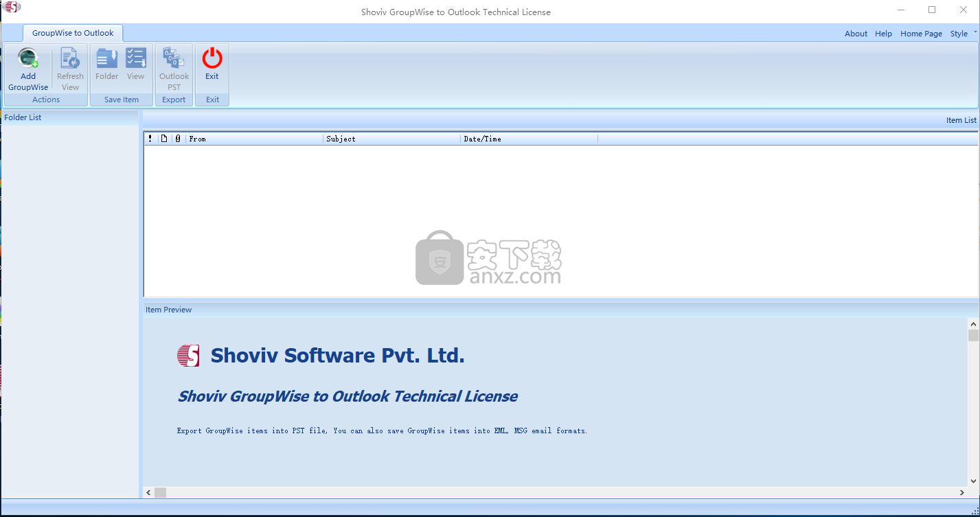The height and width of the screenshot is (517, 980).
Task: Sort items by Subject column header
Action: tap(392, 139)
